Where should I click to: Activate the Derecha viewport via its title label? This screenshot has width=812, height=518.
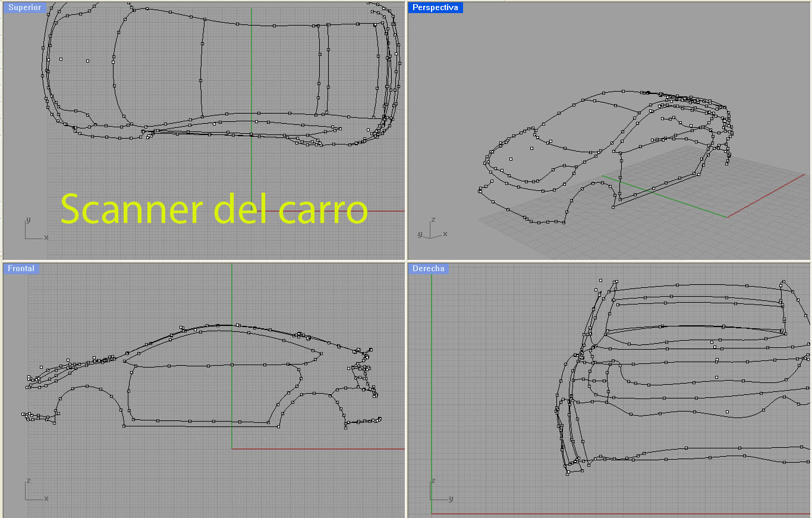(429, 268)
